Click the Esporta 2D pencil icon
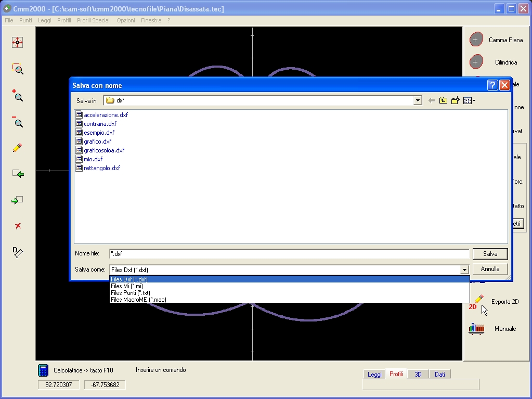Image resolution: width=532 pixels, height=399 pixels. 476,302
